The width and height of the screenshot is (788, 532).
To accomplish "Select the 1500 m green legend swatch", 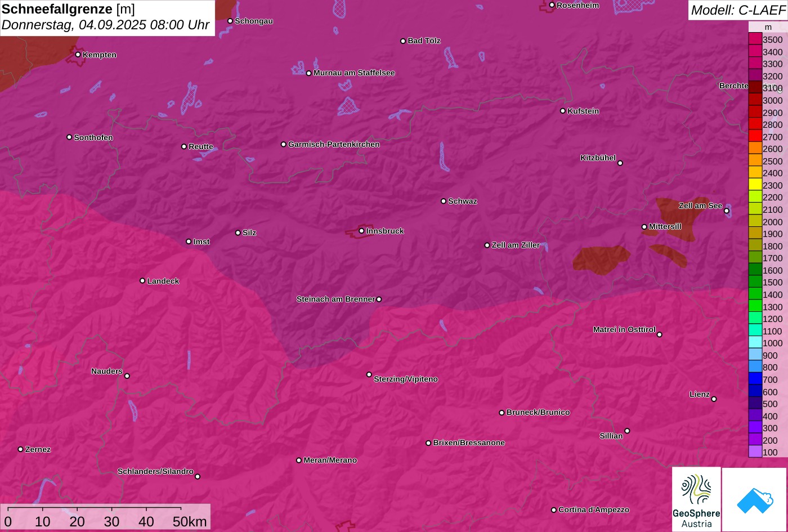I will [x=755, y=282].
